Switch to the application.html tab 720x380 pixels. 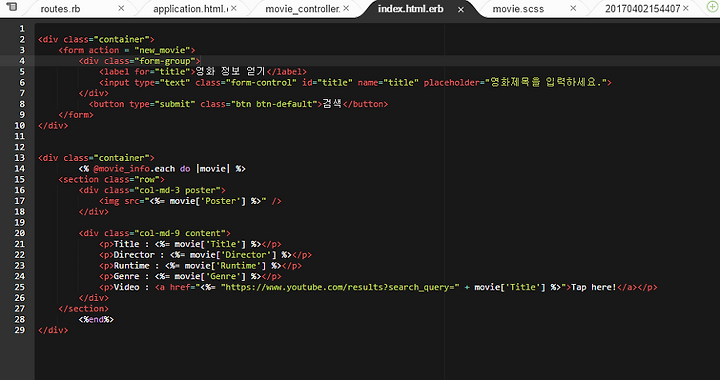point(190,9)
